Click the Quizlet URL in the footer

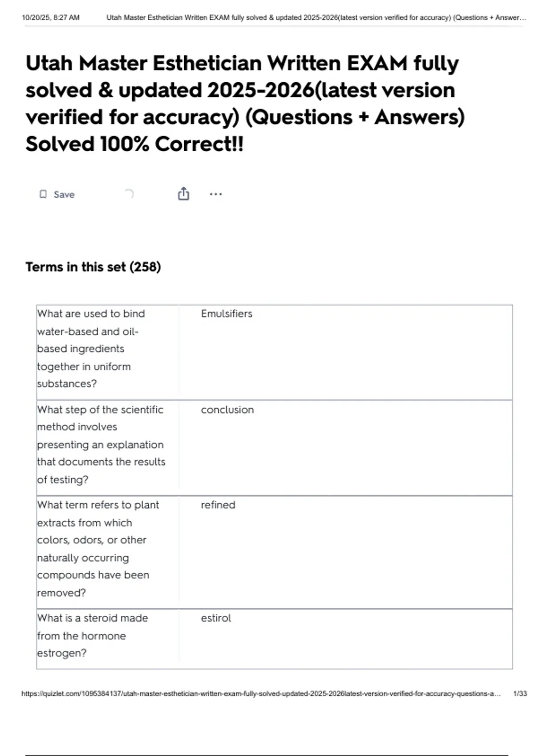[261, 694]
